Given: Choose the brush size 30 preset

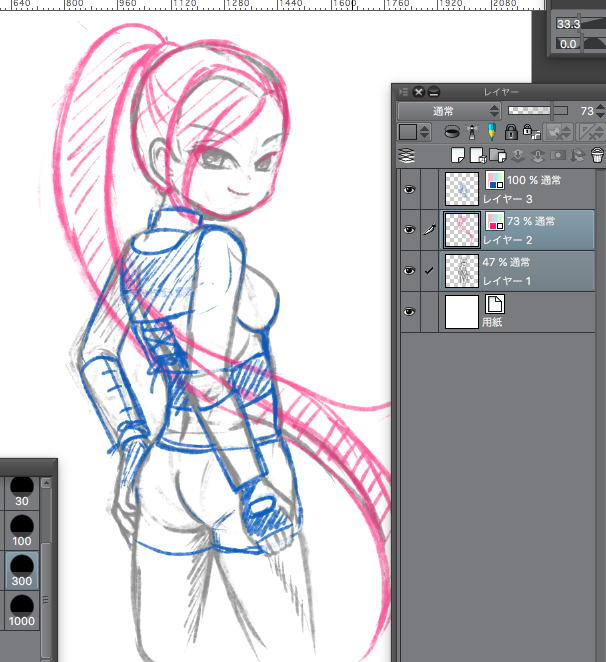Looking at the screenshot, I should point(22,492).
